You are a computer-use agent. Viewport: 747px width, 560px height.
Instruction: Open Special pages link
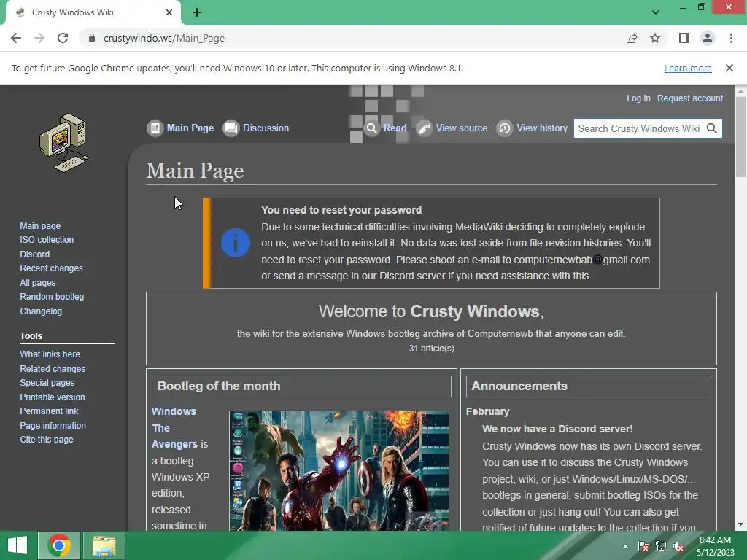[47, 383]
